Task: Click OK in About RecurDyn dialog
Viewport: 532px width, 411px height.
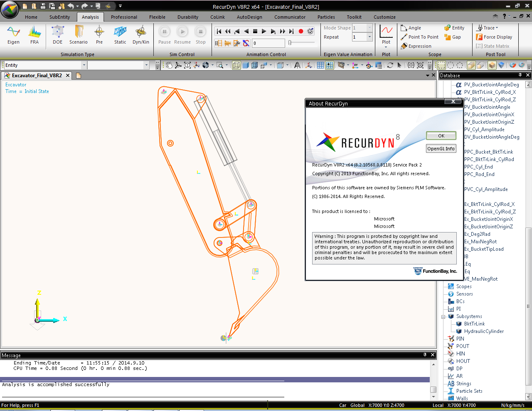Action: (x=441, y=136)
